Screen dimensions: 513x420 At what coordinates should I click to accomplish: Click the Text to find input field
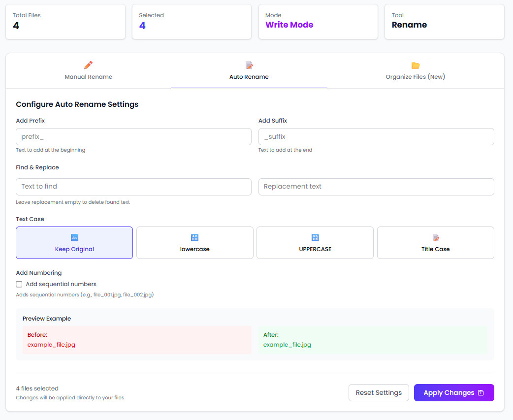[x=133, y=187]
